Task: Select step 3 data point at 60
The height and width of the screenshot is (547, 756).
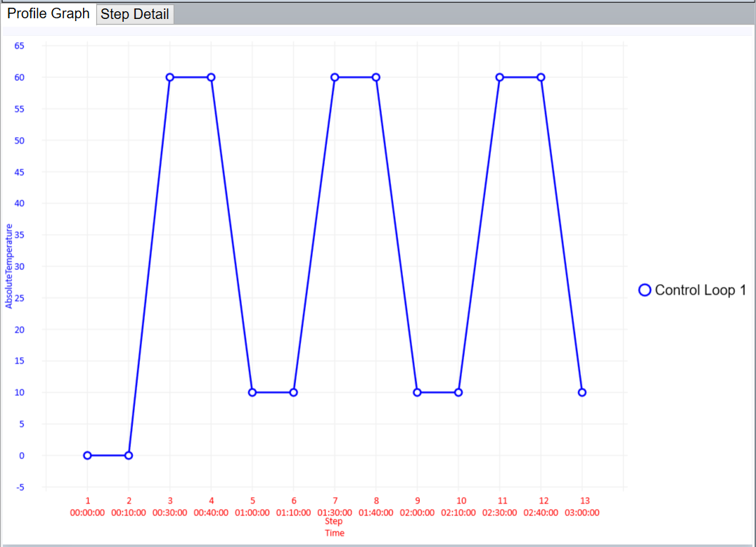Action: (x=169, y=77)
